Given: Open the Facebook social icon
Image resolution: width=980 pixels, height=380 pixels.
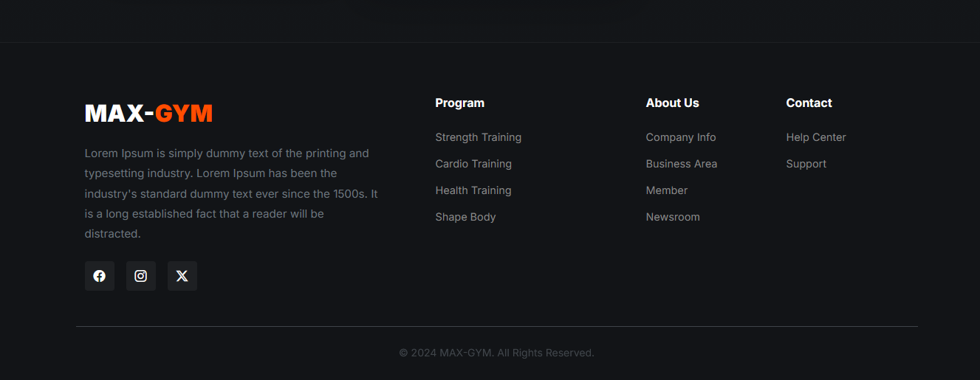Looking at the screenshot, I should [x=100, y=276].
